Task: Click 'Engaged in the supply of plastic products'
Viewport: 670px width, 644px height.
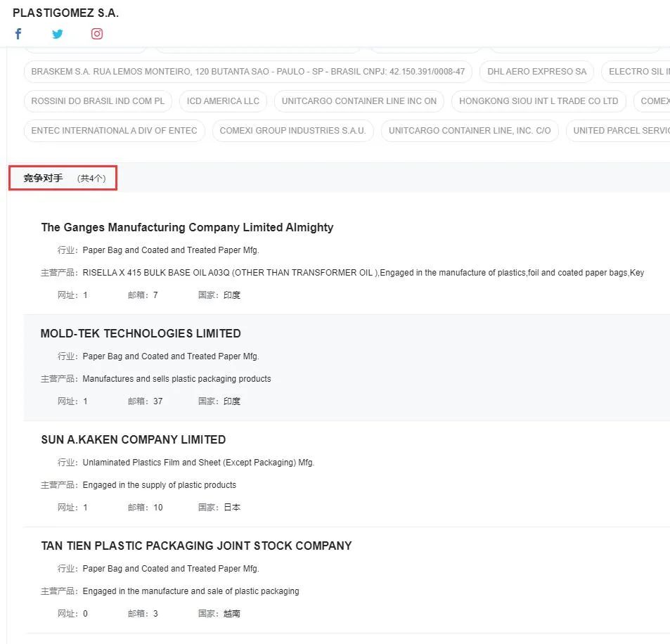Action: click(x=160, y=485)
